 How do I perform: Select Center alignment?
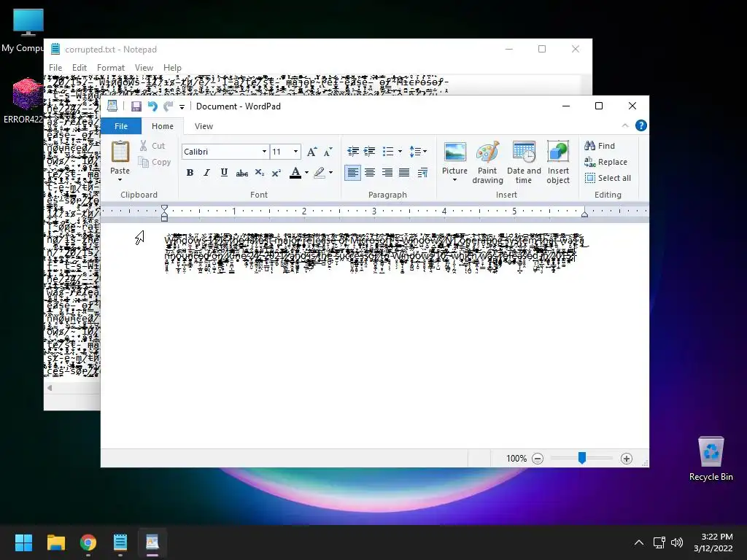[x=370, y=172]
